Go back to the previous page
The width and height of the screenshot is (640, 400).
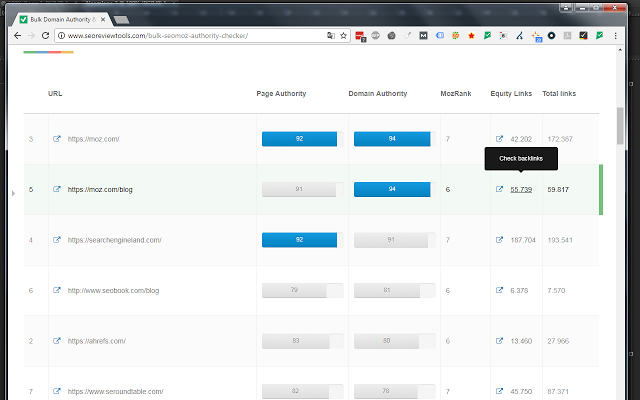pyautogui.click(x=17, y=36)
